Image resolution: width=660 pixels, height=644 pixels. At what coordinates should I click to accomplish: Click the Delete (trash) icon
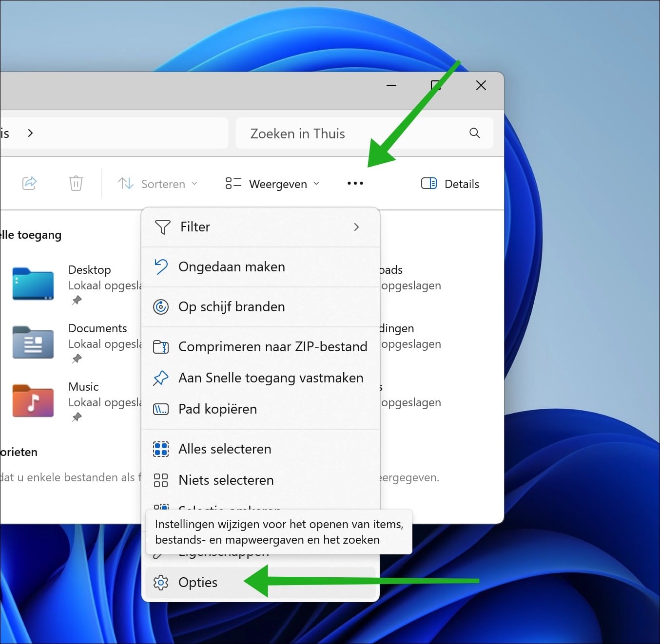coord(76,183)
